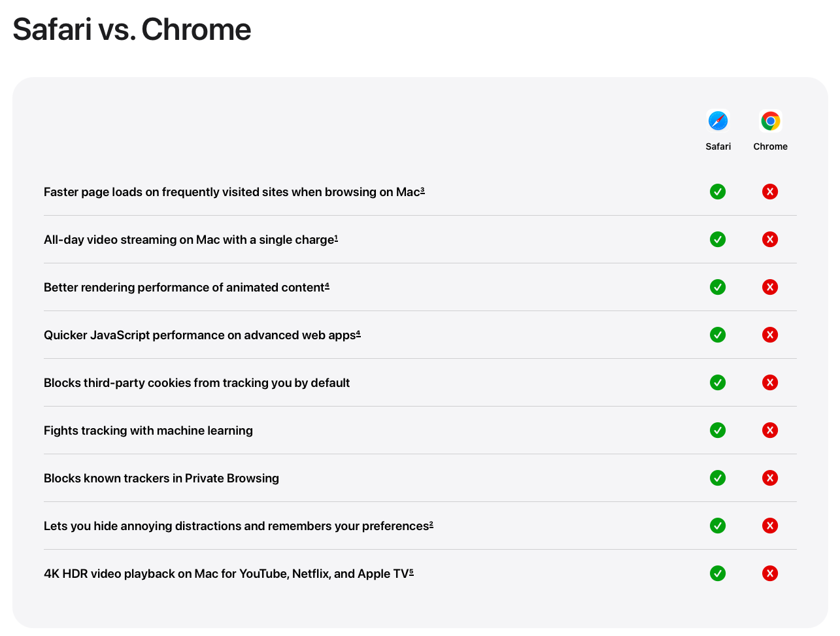Click Chrome X for hiding annoying distractions
840x636 pixels.
770,526
